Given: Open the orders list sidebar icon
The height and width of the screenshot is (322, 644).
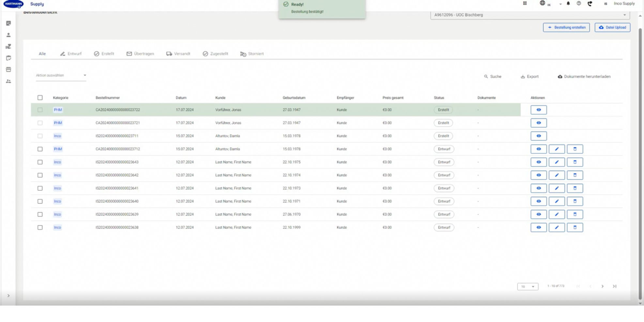Looking at the screenshot, I should coord(8,23).
